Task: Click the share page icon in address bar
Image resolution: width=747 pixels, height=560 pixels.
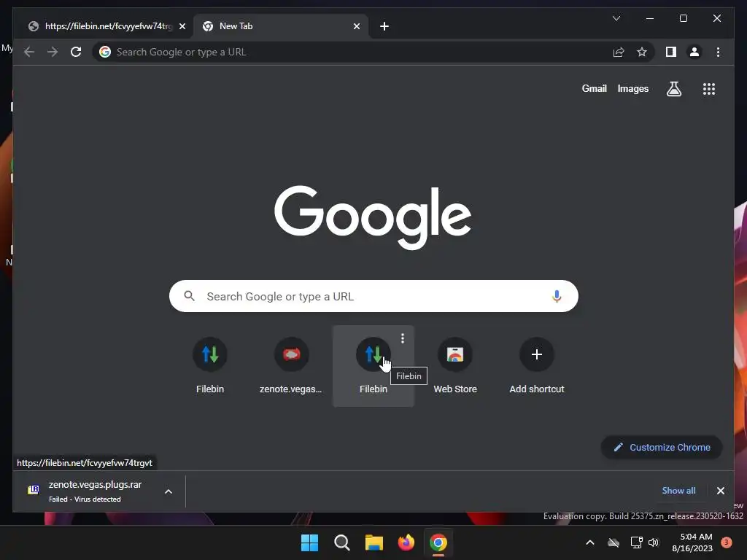Action: (619, 52)
